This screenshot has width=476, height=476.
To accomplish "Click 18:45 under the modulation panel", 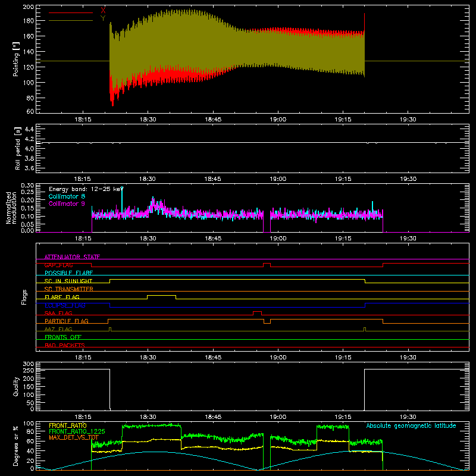I will point(213,239).
